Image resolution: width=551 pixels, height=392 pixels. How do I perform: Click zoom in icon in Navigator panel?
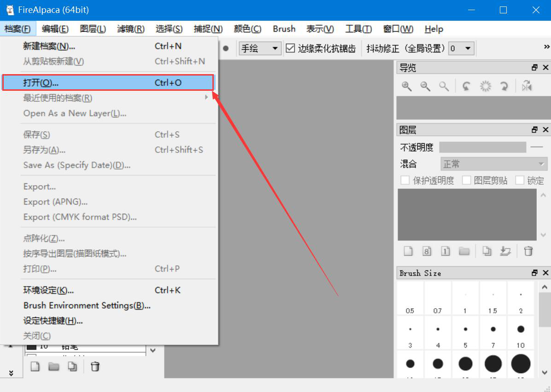407,86
